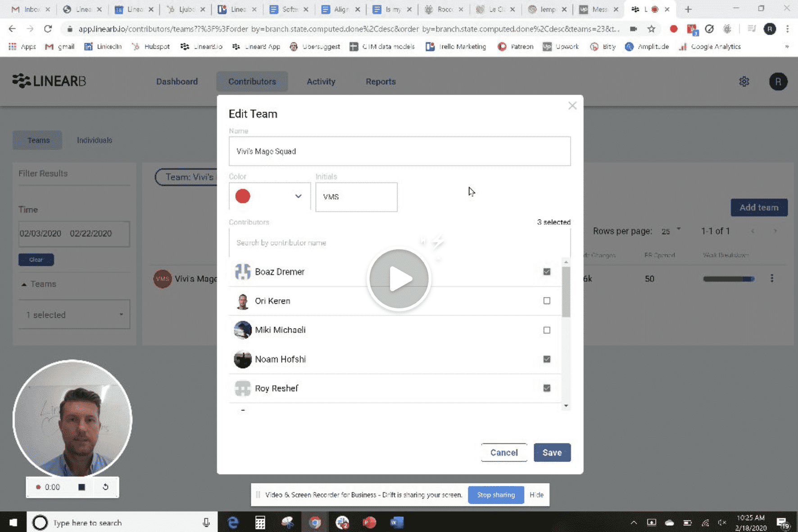The height and width of the screenshot is (532, 798).
Task: Switch to the Individuals tab
Action: coord(95,140)
